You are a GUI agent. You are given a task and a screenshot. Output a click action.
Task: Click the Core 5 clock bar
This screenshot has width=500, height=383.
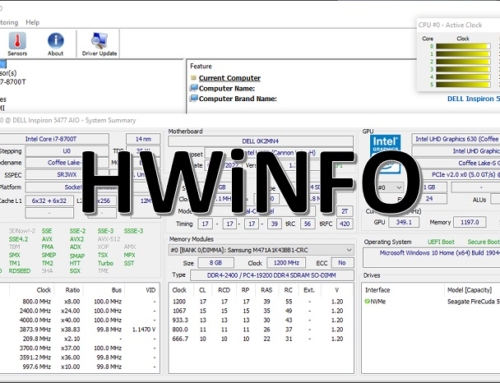click(x=463, y=85)
